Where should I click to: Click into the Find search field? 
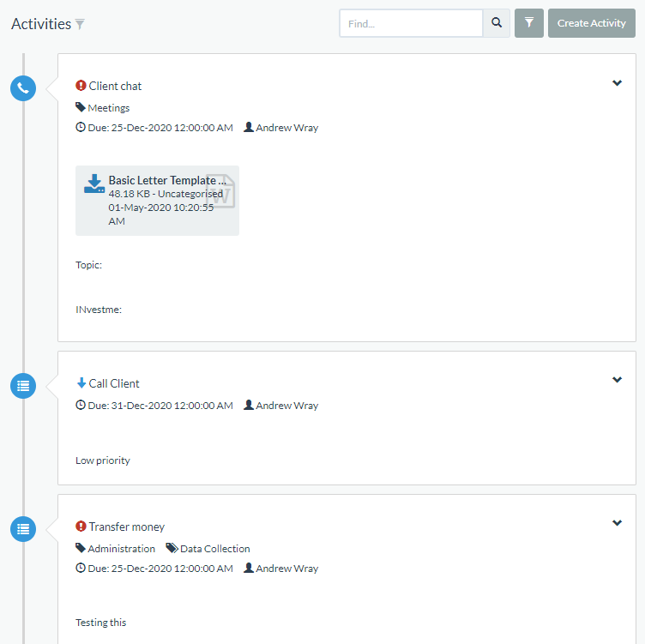(411, 23)
